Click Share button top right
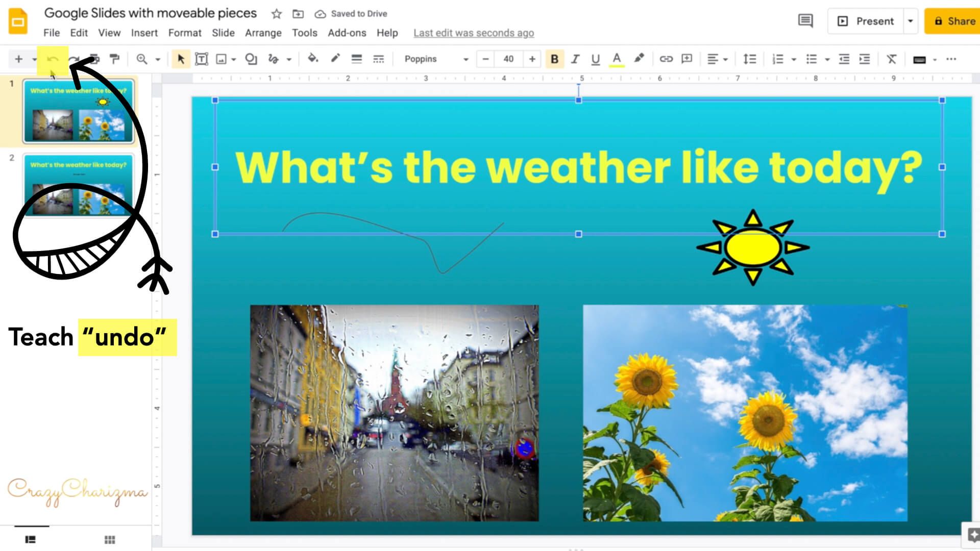Image resolution: width=980 pixels, height=551 pixels. click(955, 21)
